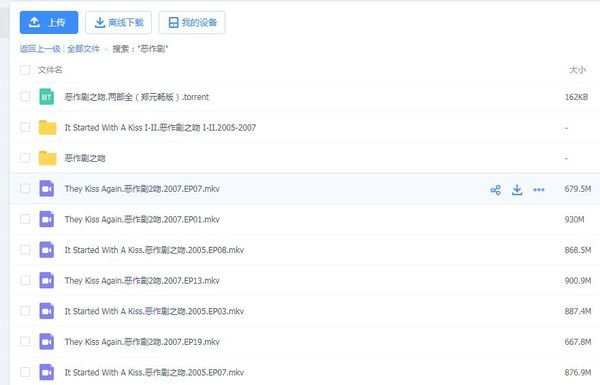Download the They Kiss Again EP07 file
This screenshot has width=600, height=385.
point(517,190)
